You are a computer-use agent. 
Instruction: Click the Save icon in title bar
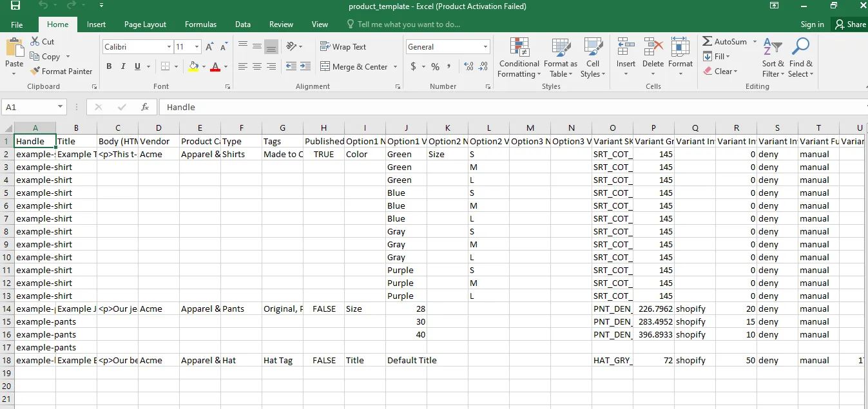point(15,6)
